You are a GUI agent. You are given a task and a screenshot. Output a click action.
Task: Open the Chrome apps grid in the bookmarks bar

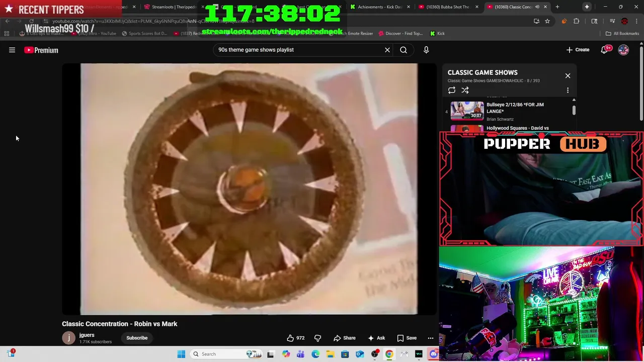tap(7, 33)
